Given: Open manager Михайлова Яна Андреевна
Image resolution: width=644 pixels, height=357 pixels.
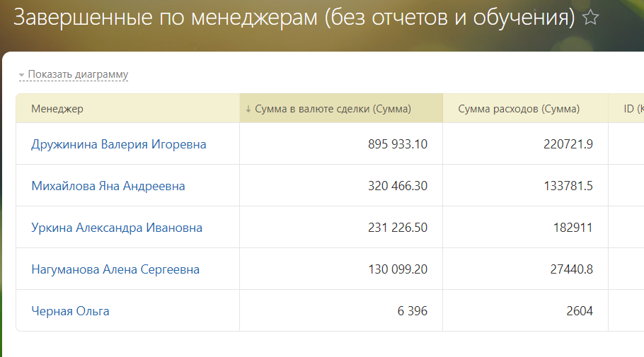Looking at the screenshot, I should click(108, 186).
